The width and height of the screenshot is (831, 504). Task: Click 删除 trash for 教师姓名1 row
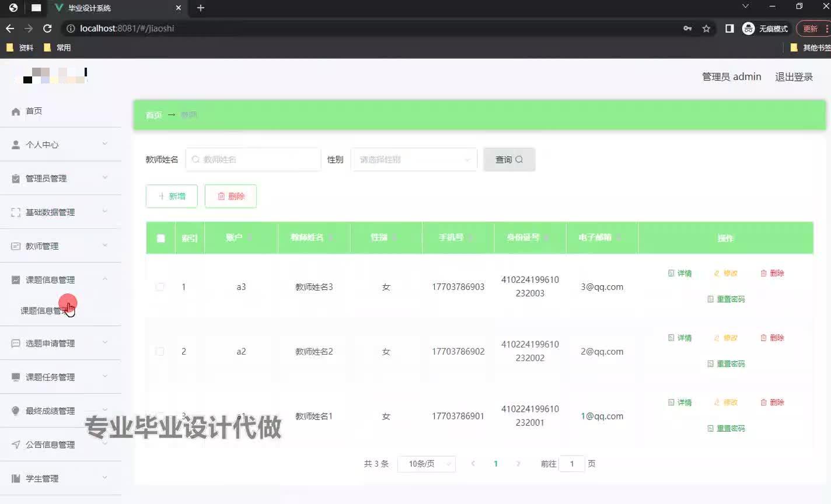[x=772, y=402]
